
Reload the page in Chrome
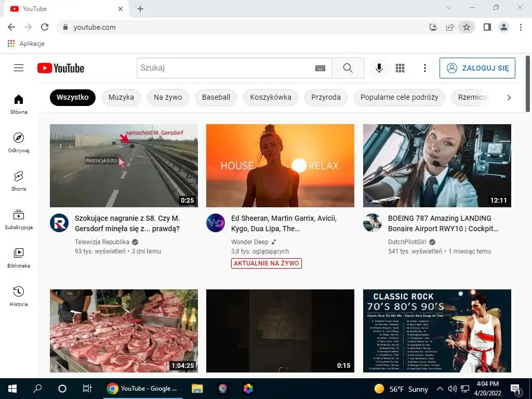(45, 27)
